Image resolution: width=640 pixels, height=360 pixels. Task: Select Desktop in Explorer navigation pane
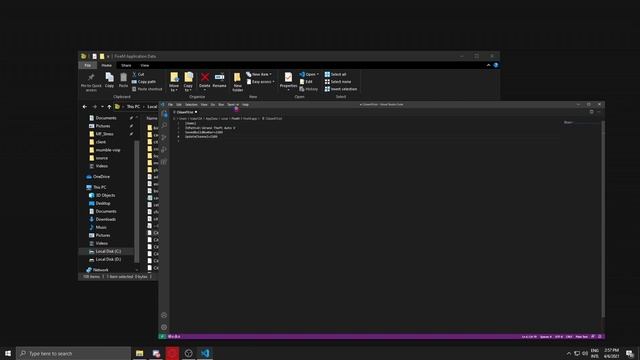[x=100, y=203]
